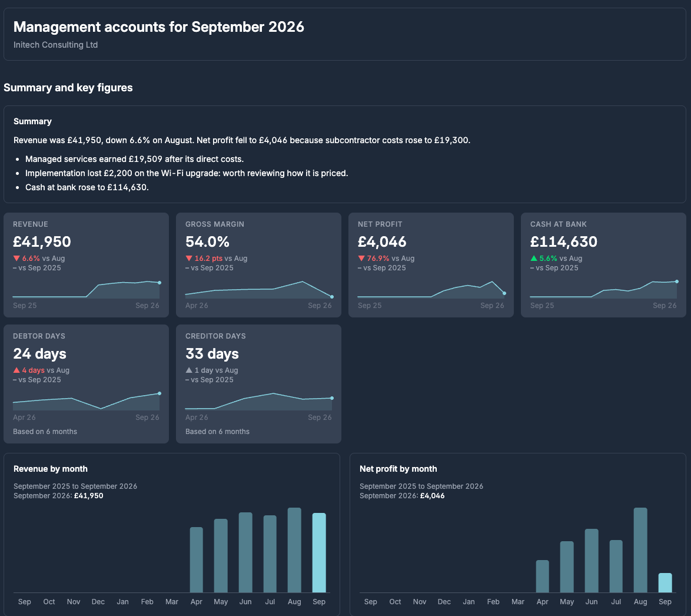Click the Gross Margin value 54.0%
The width and height of the screenshot is (691, 616).
[x=207, y=241]
